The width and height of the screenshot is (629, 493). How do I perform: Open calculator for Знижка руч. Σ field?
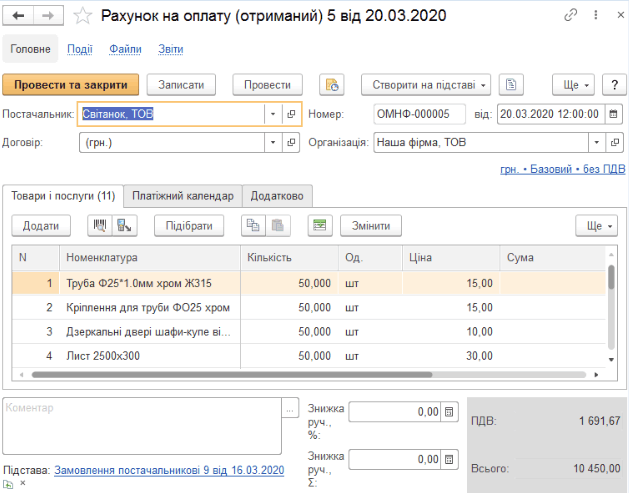tap(449, 459)
